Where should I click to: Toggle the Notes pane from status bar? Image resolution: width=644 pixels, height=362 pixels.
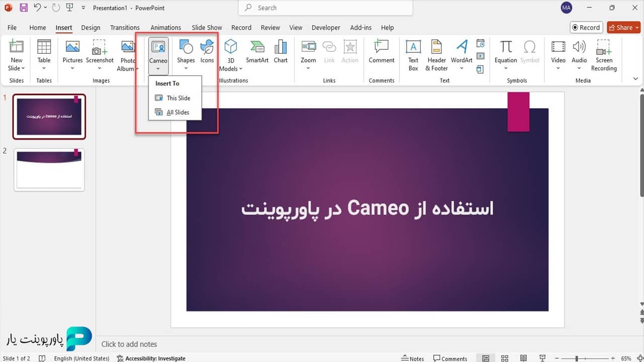(413, 358)
